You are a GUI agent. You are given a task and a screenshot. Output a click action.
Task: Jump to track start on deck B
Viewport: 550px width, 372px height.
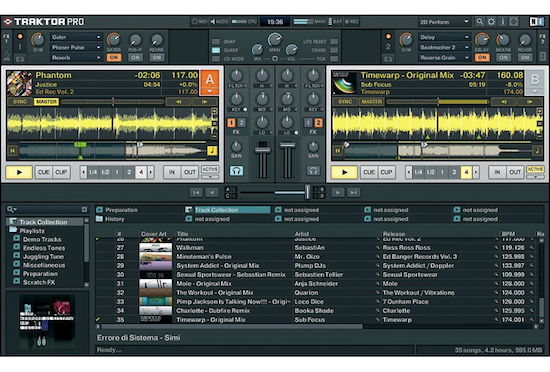coord(338,151)
